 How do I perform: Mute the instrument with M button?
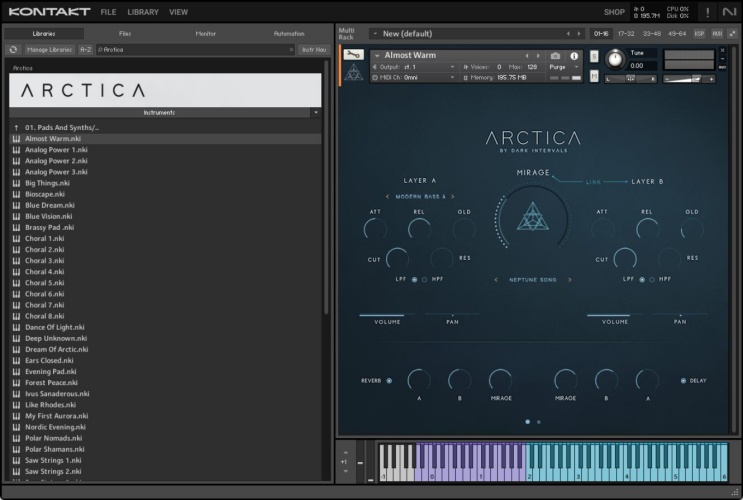[596, 76]
